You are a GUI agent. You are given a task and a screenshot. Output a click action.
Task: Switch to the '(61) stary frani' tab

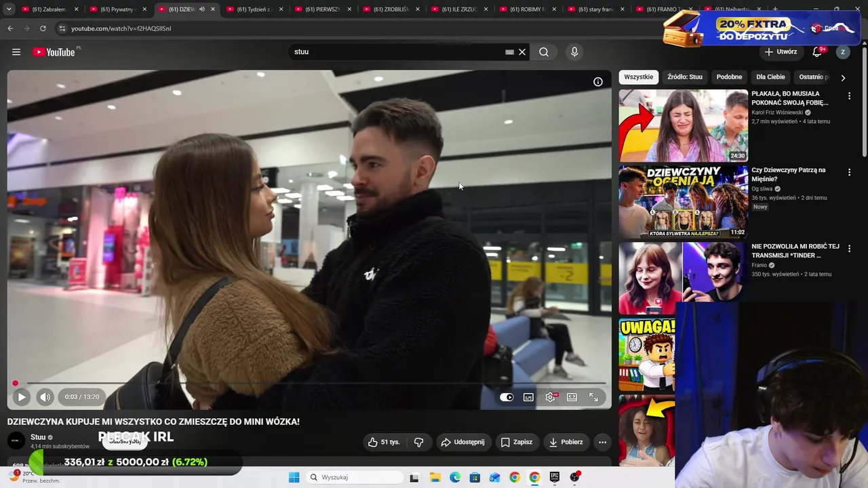point(596,9)
